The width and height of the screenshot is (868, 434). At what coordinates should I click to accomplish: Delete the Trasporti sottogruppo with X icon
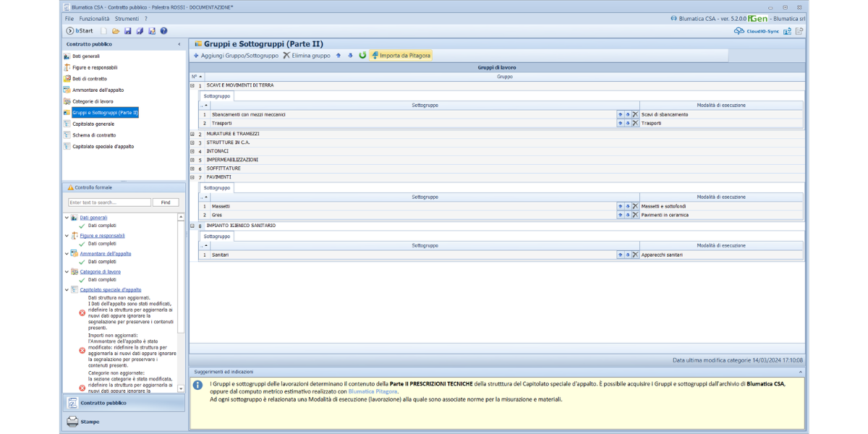point(635,124)
